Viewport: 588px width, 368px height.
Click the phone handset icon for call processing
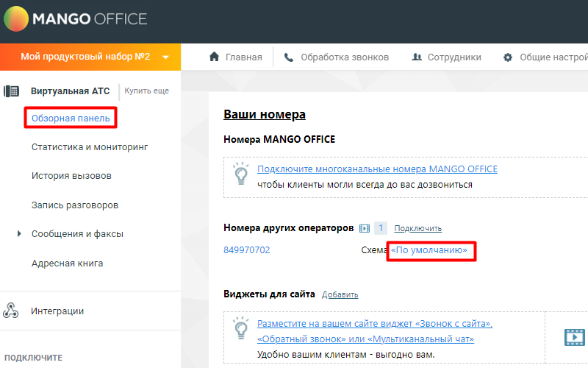point(289,57)
